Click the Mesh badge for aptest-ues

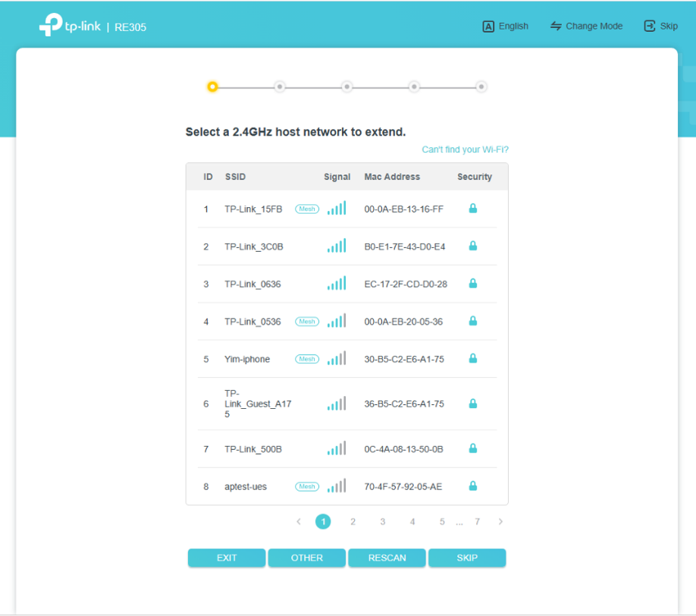[307, 486]
